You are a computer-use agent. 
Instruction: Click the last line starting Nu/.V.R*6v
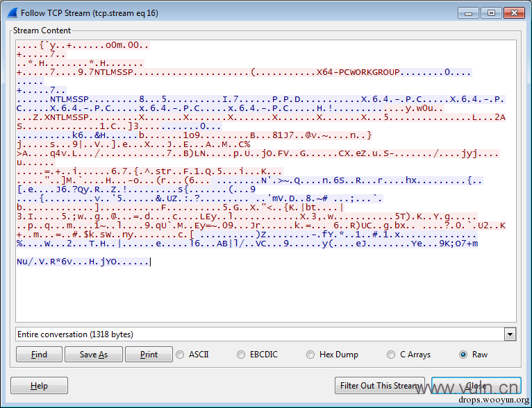click(x=83, y=262)
